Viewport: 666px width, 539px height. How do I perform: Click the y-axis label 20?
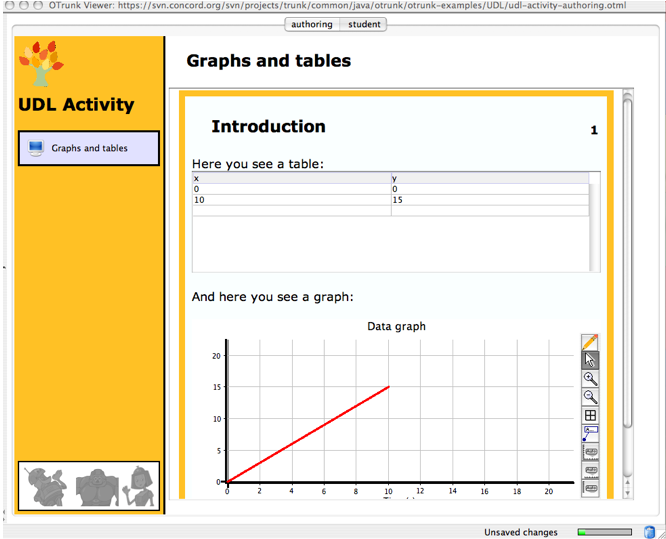point(217,356)
